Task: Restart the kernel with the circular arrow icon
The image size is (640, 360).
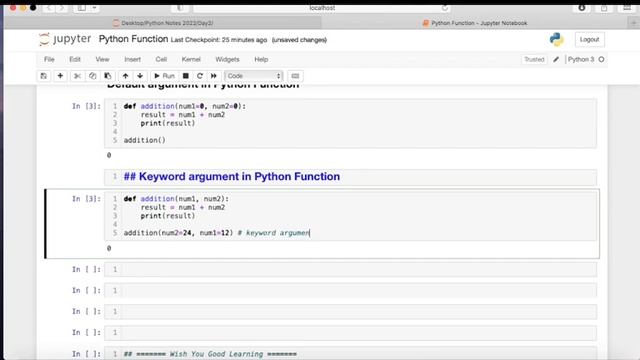Action: [200, 76]
